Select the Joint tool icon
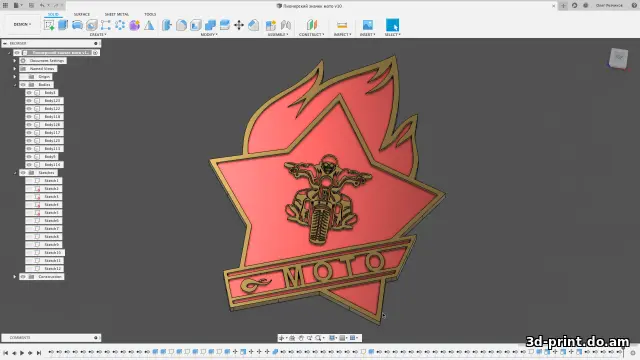Screen dimensions: 640x360 [x=286, y=25]
